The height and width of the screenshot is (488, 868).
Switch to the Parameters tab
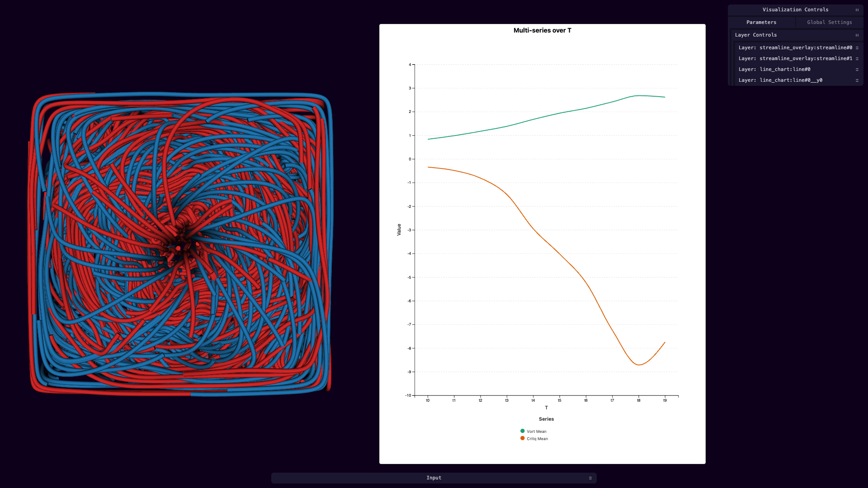pyautogui.click(x=761, y=22)
